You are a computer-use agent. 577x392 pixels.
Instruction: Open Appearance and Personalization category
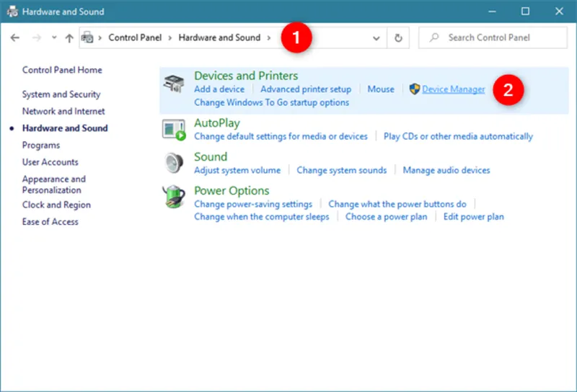tap(53, 184)
